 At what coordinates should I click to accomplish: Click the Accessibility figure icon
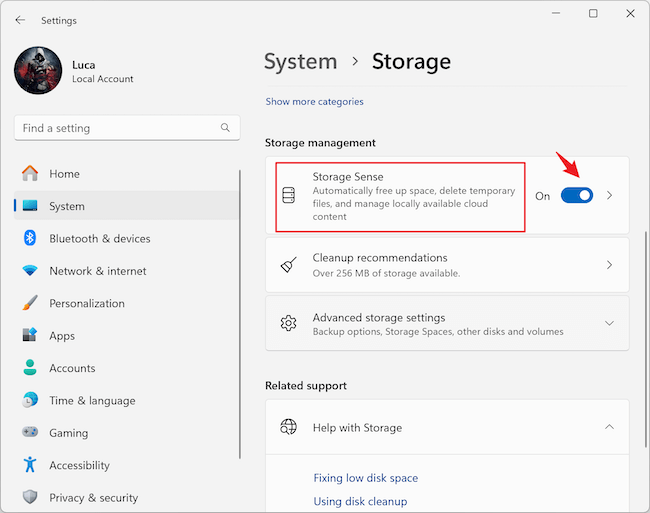point(30,465)
